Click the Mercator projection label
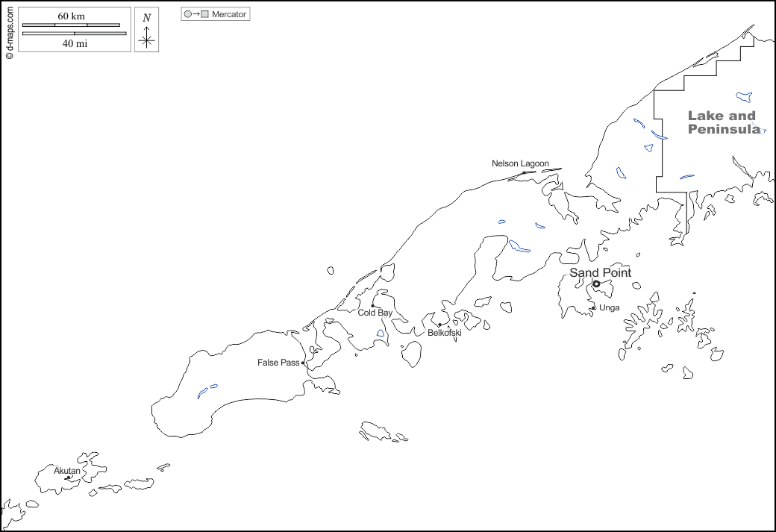This screenshot has width=776, height=532. [x=229, y=14]
